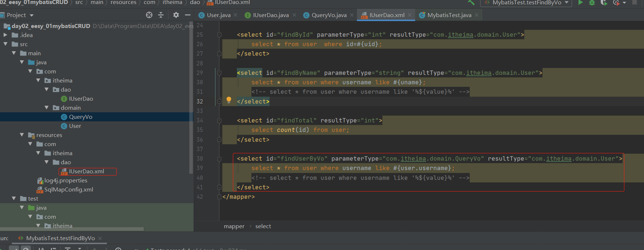Close the User.java tab
The image size is (644, 250).
coord(235,15)
